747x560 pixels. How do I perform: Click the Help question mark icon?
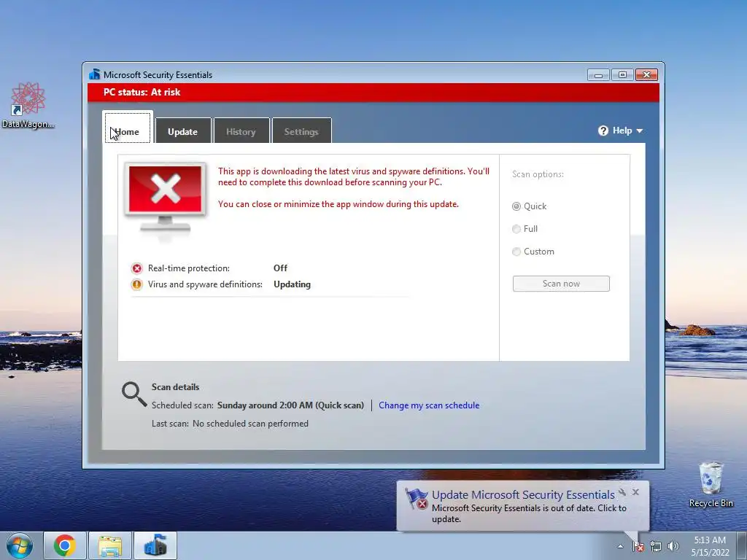coord(603,131)
